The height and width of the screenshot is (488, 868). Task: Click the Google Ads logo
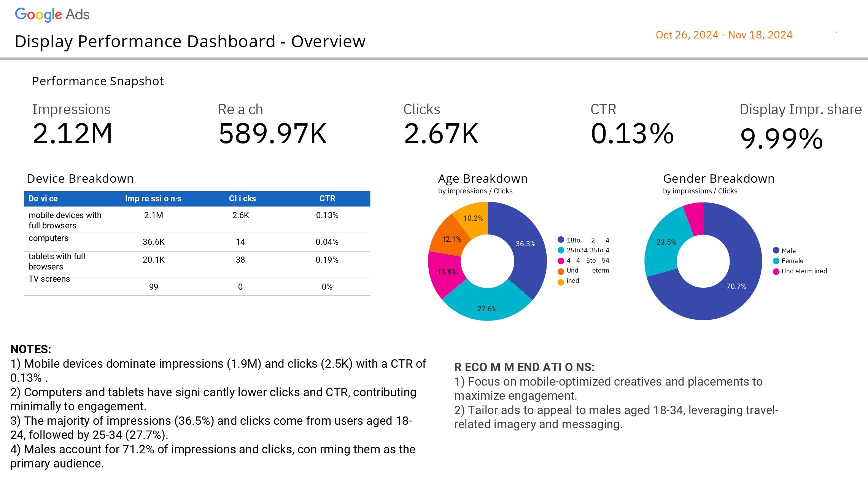52,14
